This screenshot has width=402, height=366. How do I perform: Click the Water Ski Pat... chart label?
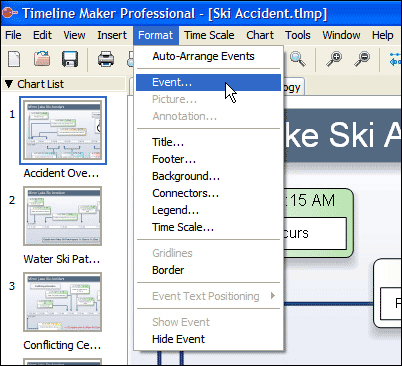pos(62,259)
